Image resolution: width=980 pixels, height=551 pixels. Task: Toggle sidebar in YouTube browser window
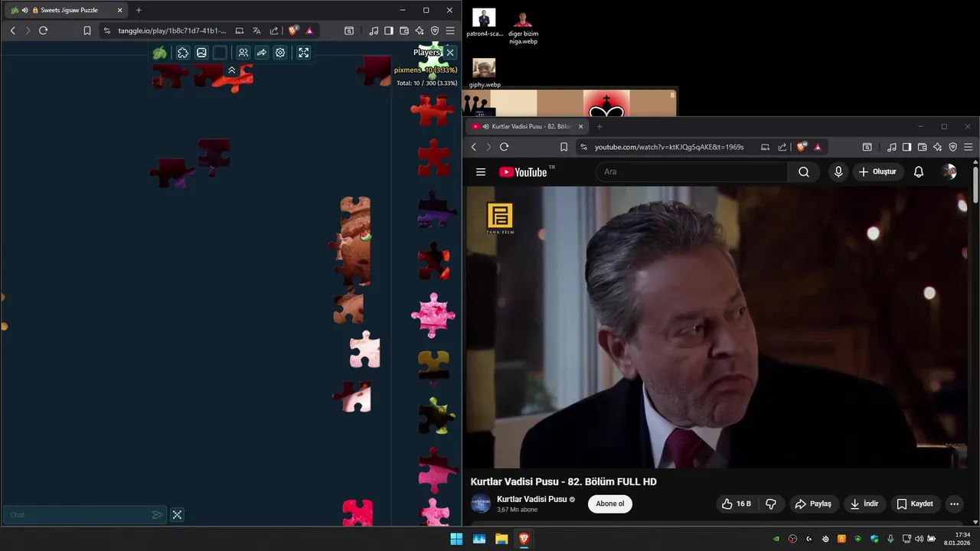point(906,147)
